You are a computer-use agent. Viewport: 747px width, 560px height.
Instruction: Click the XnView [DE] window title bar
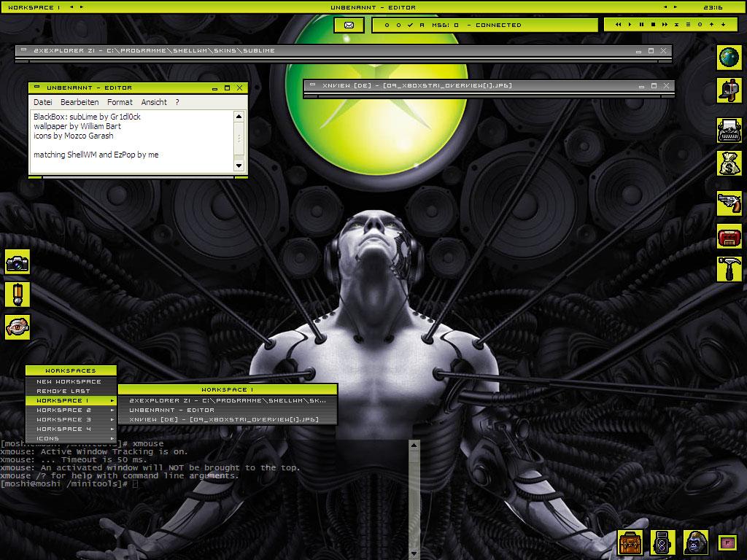[x=489, y=86]
